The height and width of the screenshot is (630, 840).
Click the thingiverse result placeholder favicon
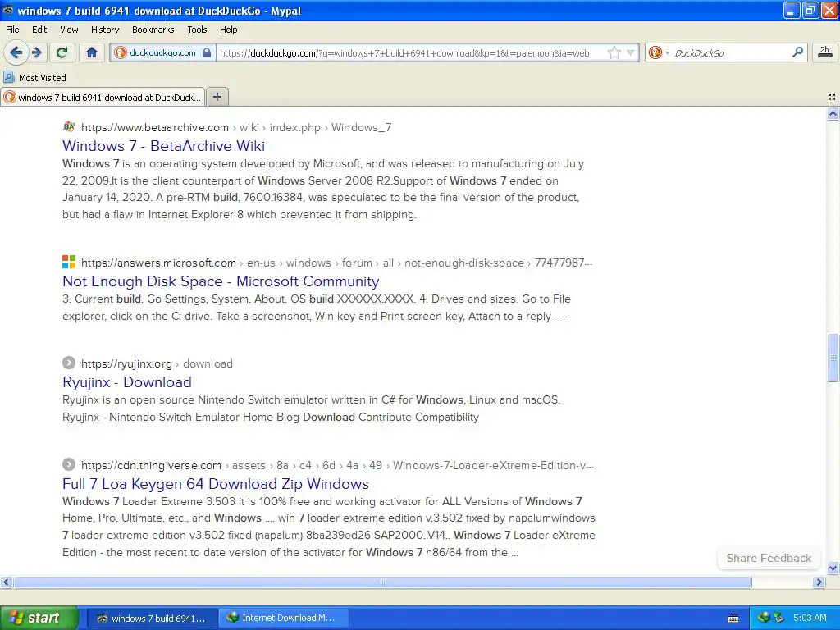click(x=69, y=464)
